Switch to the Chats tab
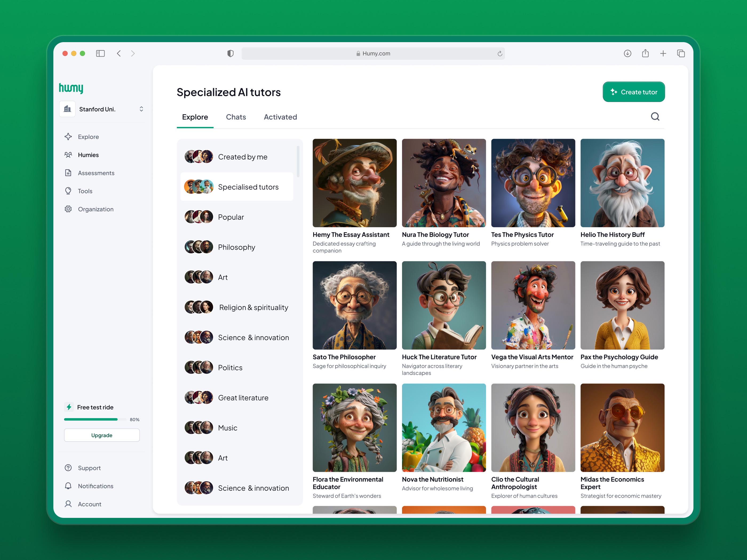The height and width of the screenshot is (560, 747). point(236,117)
